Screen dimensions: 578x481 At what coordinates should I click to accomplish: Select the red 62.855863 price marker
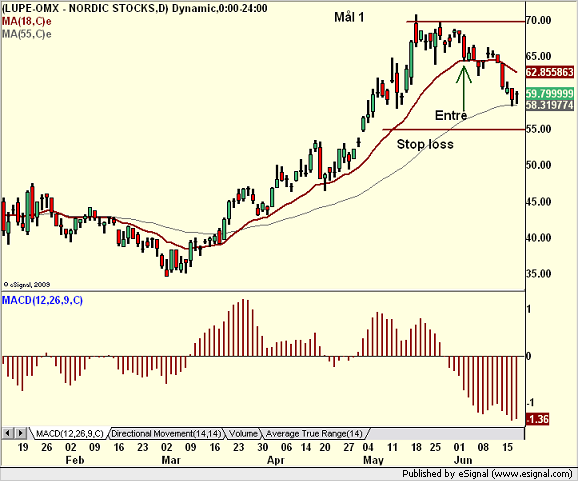550,72
